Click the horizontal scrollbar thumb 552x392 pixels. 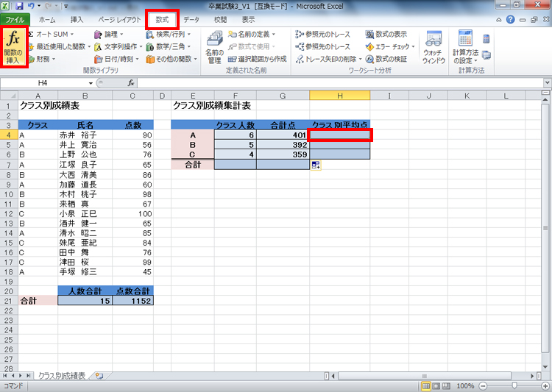425,376
